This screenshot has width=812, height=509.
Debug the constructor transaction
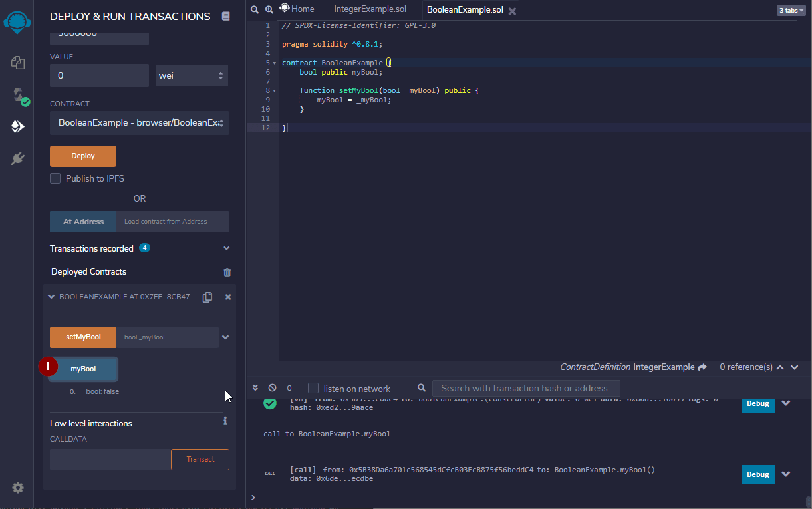click(x=758, y=403)
